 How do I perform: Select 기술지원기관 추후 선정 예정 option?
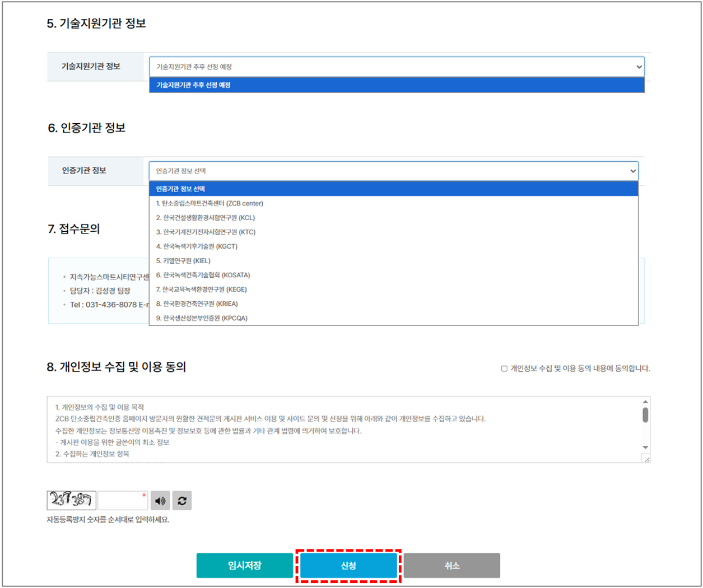pos(397,85)
